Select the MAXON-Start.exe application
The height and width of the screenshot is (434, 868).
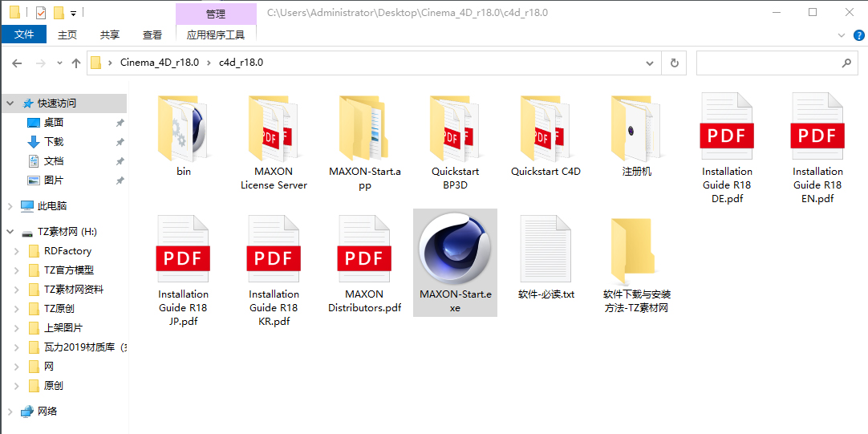pyautogui.click(x=455, y=263)
